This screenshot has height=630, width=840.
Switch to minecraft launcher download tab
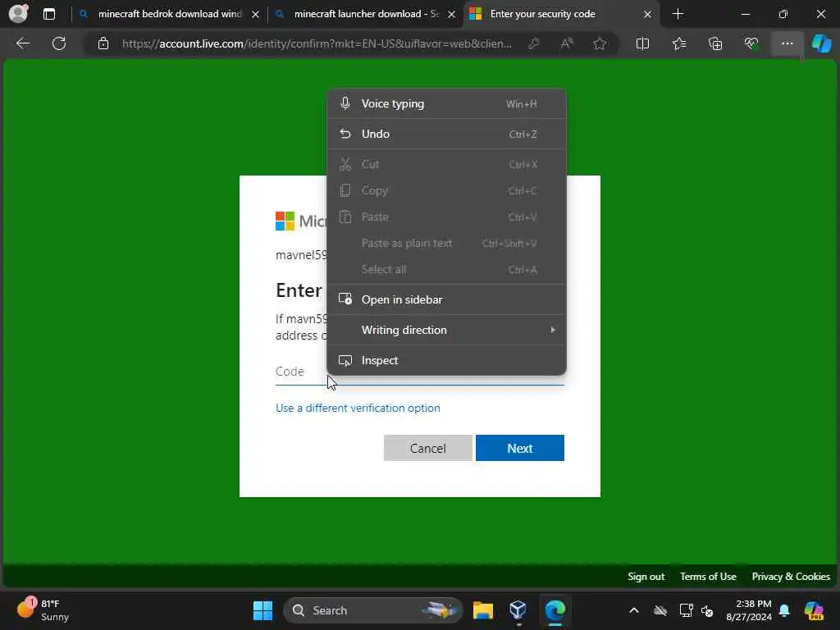[366, 14]
